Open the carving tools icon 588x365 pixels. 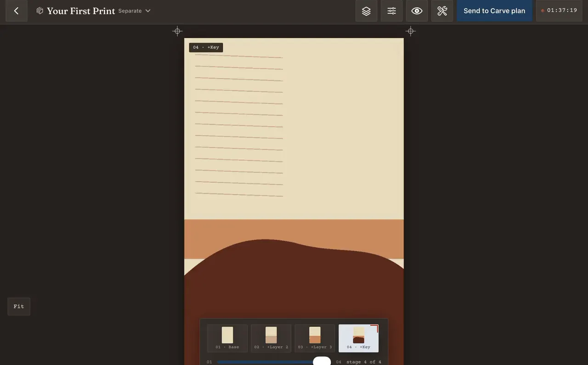[442, 11]
